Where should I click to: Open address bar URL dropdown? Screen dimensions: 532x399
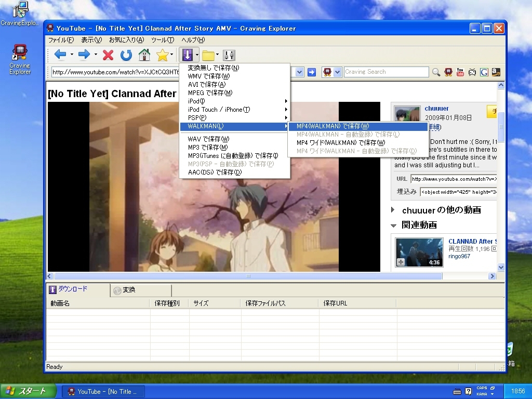299,72
